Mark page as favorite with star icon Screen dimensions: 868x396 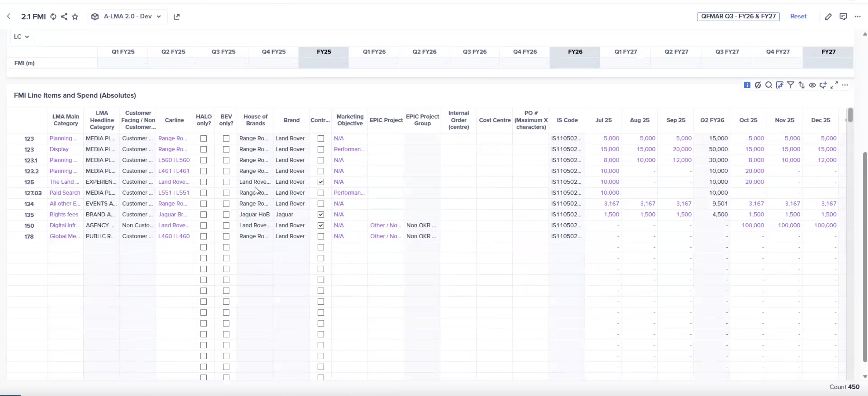(75, 17)
